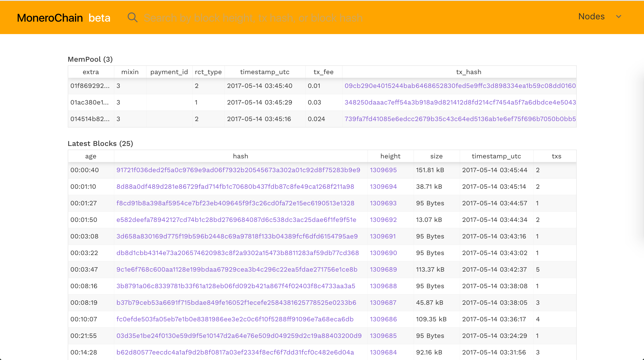Sort by the height column header
644x360 pixels.
click(390, 156)
